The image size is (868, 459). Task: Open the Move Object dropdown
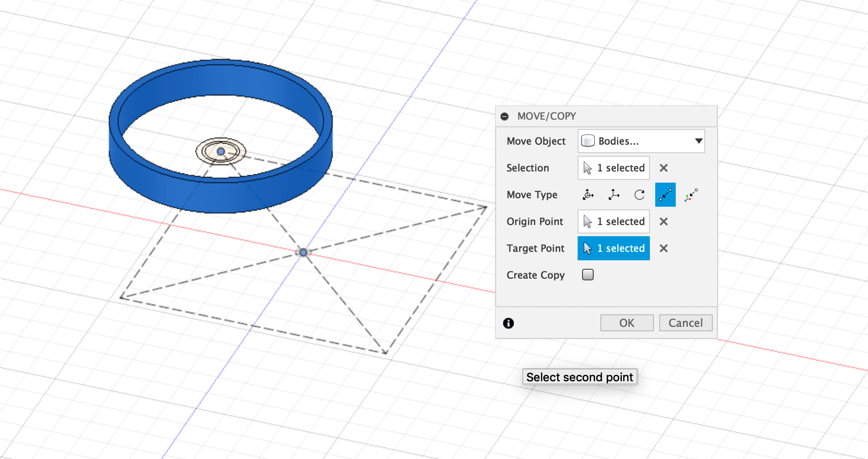(x=698, y=141)
